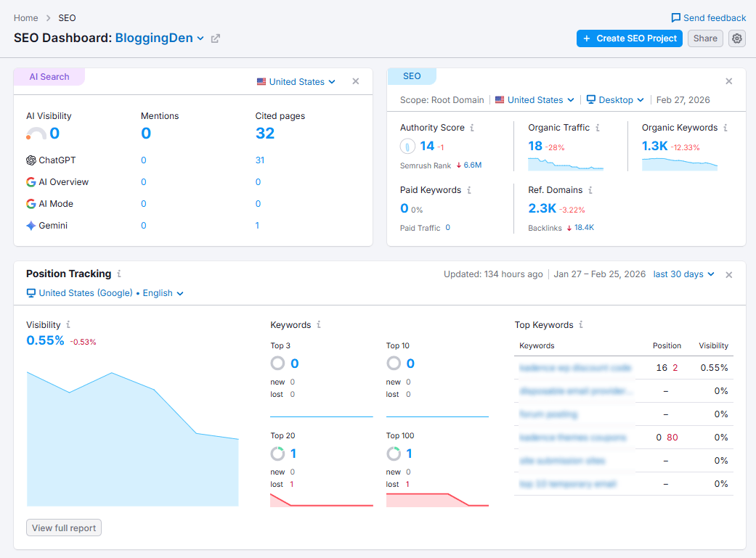Click Organic Keywords sparkline chart
Viewport: 756px width, 558px height.
pyautogui.click(x=679, y=165)
